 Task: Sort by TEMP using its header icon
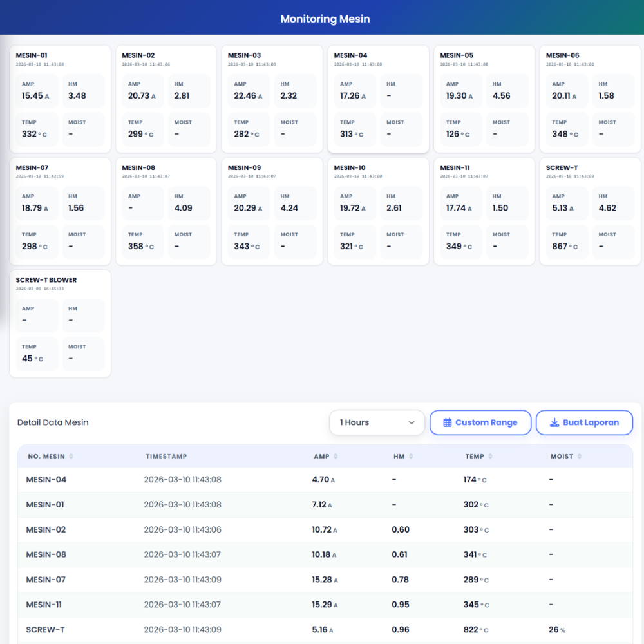(490, 457)
